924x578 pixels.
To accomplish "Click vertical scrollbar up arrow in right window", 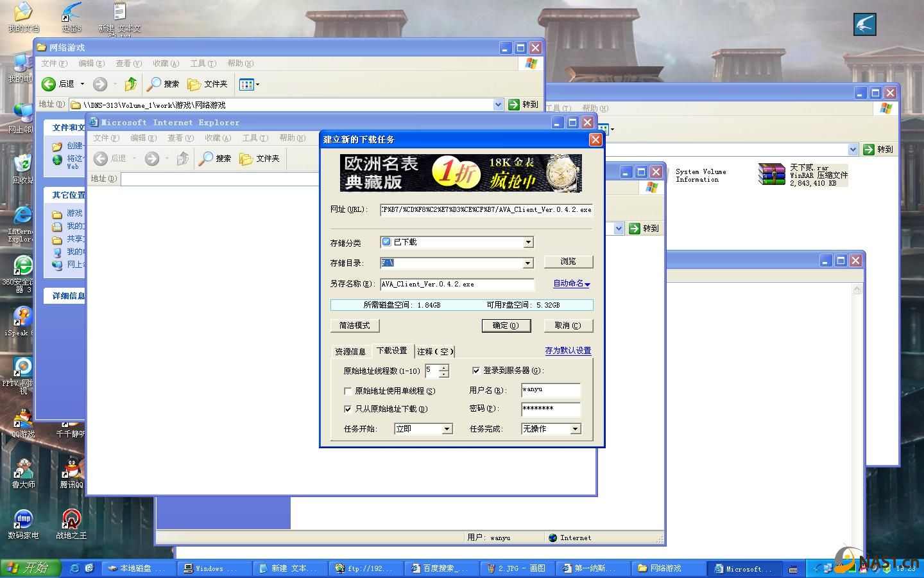I will 857,290.
